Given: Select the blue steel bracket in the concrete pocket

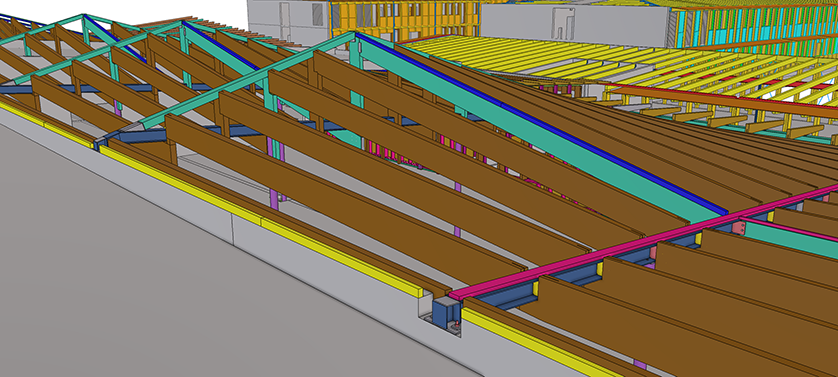Looking at the screenshot, I should (446, 314).
